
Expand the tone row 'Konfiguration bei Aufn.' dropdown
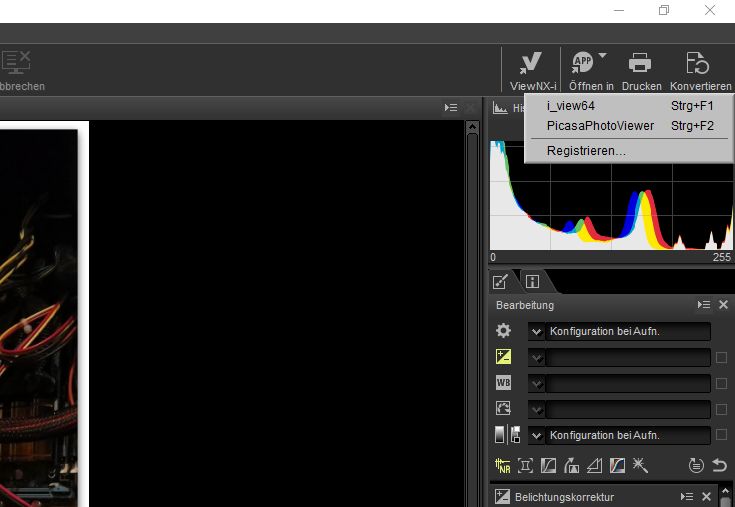536,436
